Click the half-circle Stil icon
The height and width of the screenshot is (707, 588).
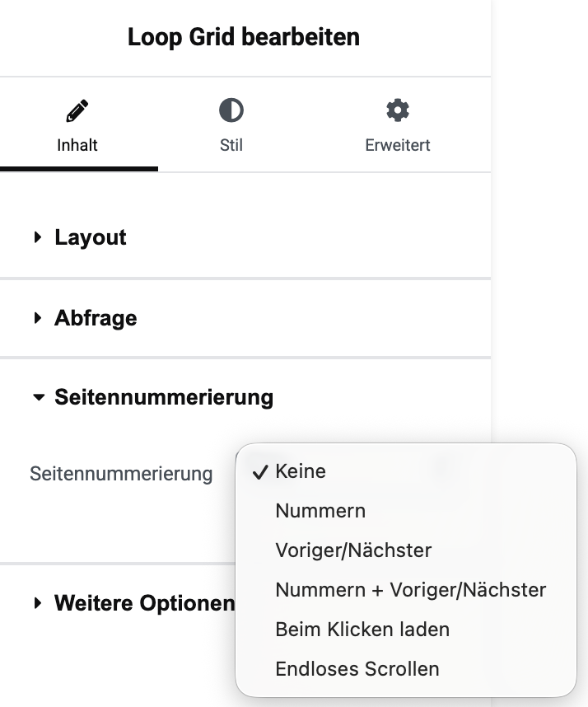pos(231,110)
